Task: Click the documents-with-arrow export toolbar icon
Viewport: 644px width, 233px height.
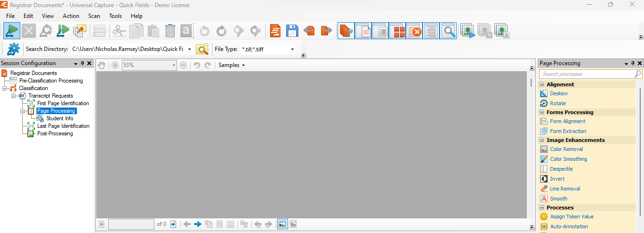Action: click(x=80, y=31)
